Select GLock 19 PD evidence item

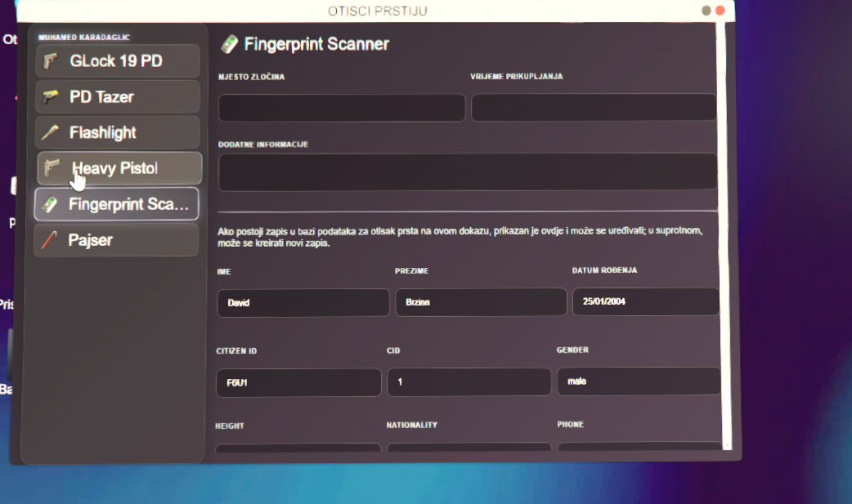click(118, 60)
